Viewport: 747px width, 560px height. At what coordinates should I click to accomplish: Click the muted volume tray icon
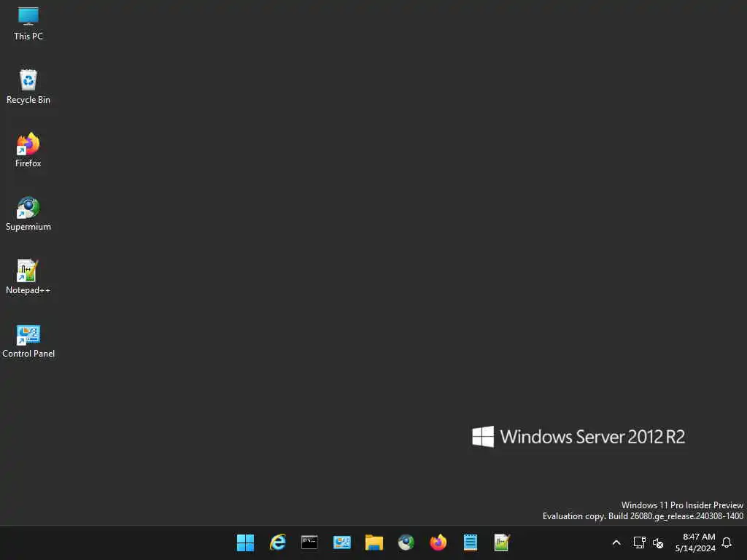pos(658,542)
